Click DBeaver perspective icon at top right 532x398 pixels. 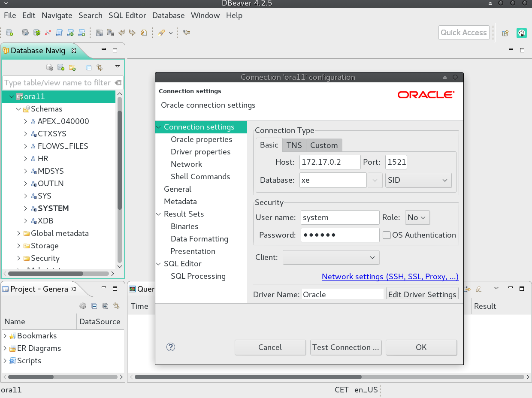(521, 33)
